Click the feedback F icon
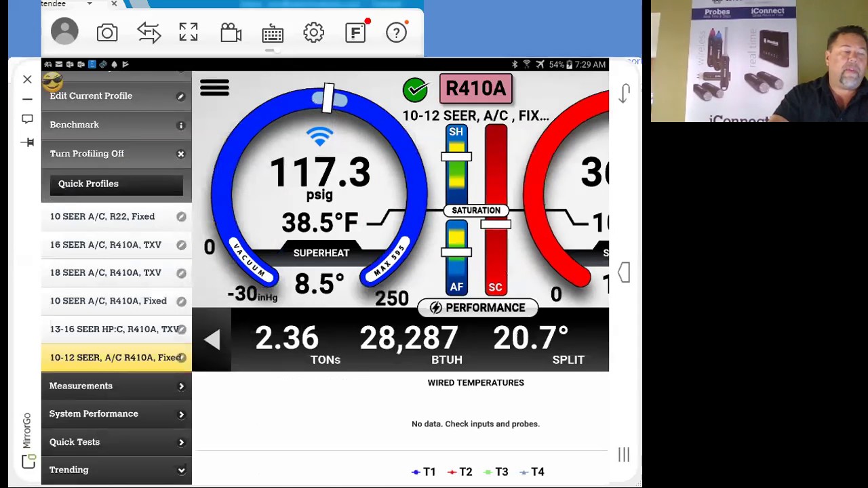This screenshot has width=868, height=488. (356, 32)
